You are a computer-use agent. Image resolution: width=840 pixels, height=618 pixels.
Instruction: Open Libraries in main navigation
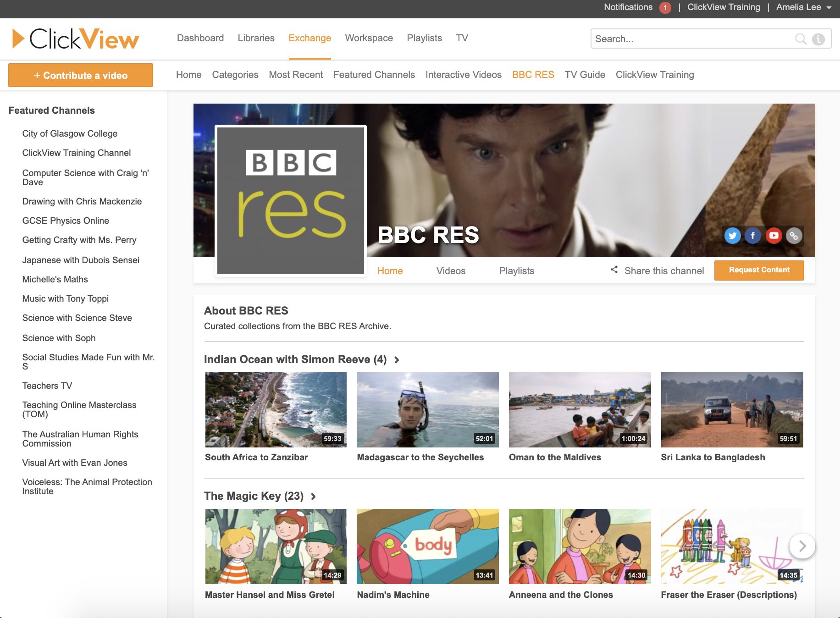coord(256,38)
